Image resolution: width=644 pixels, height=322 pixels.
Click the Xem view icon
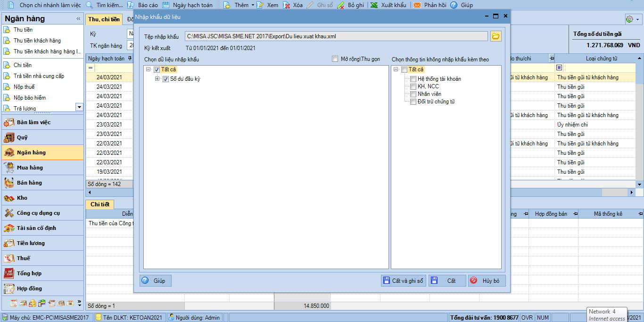point(260,5)
